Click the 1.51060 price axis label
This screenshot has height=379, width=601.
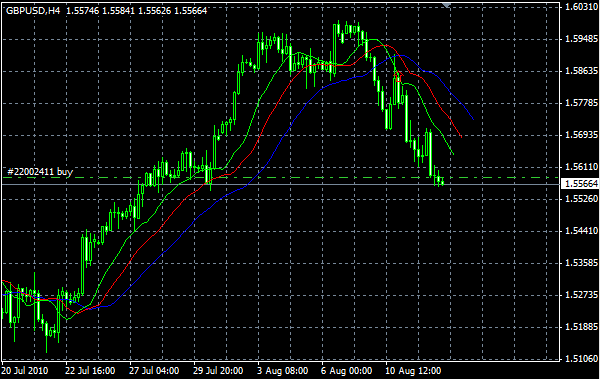581,359
